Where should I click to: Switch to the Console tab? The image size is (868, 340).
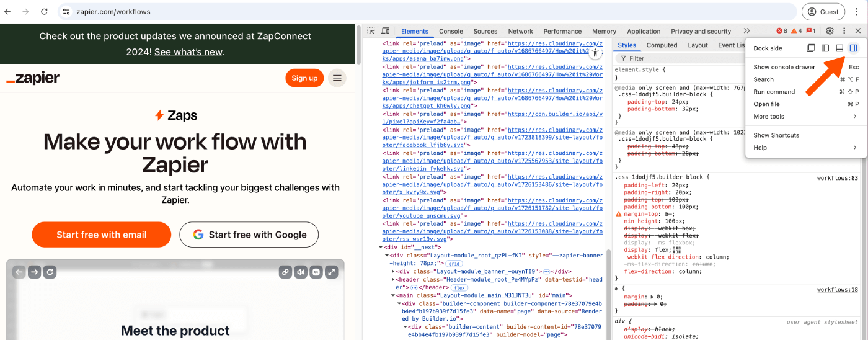(x=451, y=31)
